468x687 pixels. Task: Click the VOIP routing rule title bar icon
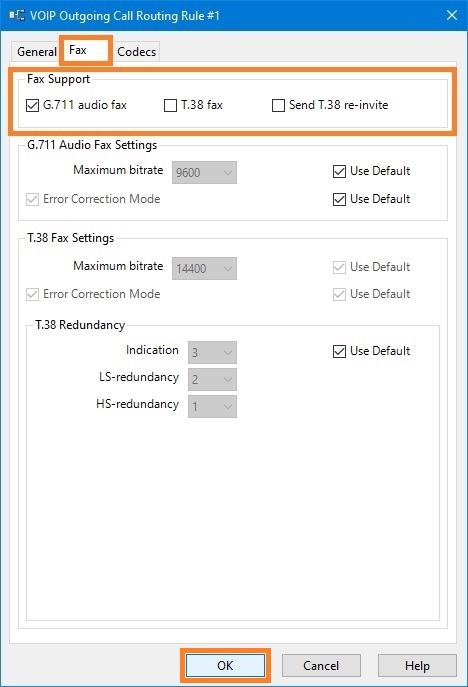(x=17, y=15)
